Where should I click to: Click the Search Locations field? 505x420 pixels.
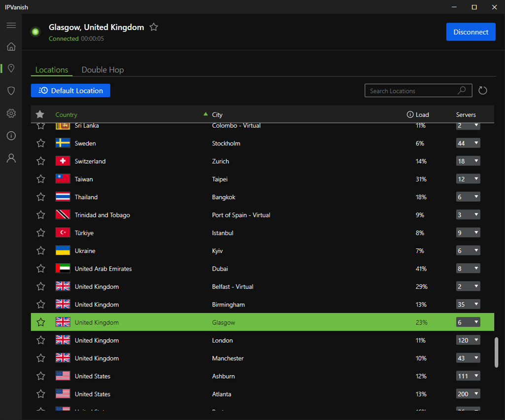pyautogui.click(x=418, y=90)
